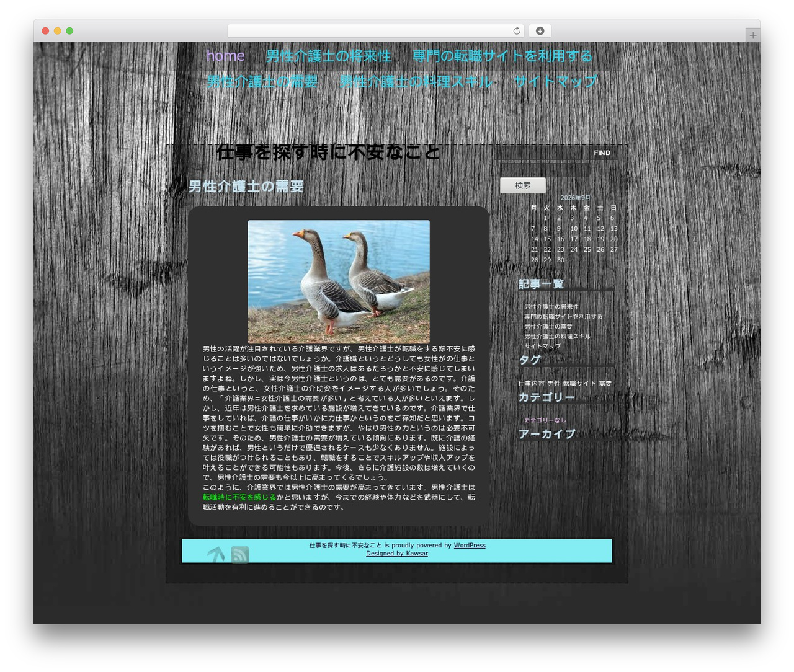
Task: Click the 転職サイト tag
Action: click(579, 384)
